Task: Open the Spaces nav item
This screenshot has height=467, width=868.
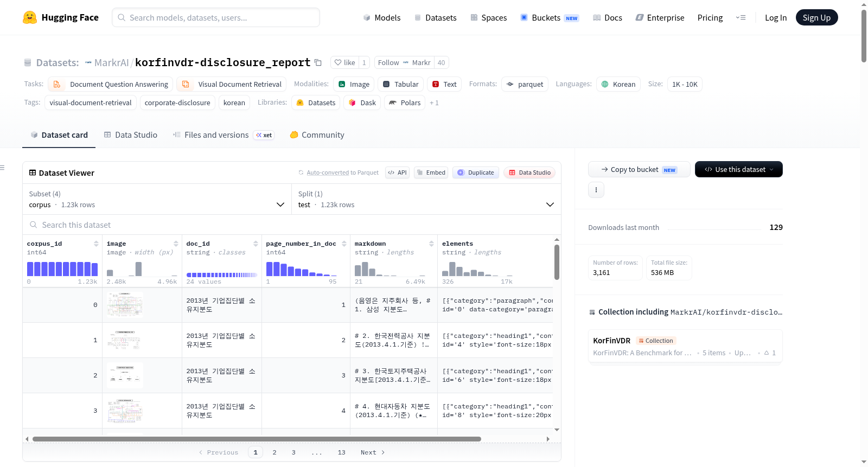Action: [x=489, y=18]
